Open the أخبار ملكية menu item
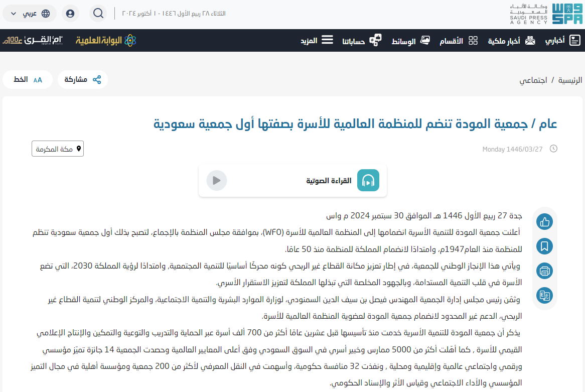The image size is (585, 392). click(x=511, y=40)
